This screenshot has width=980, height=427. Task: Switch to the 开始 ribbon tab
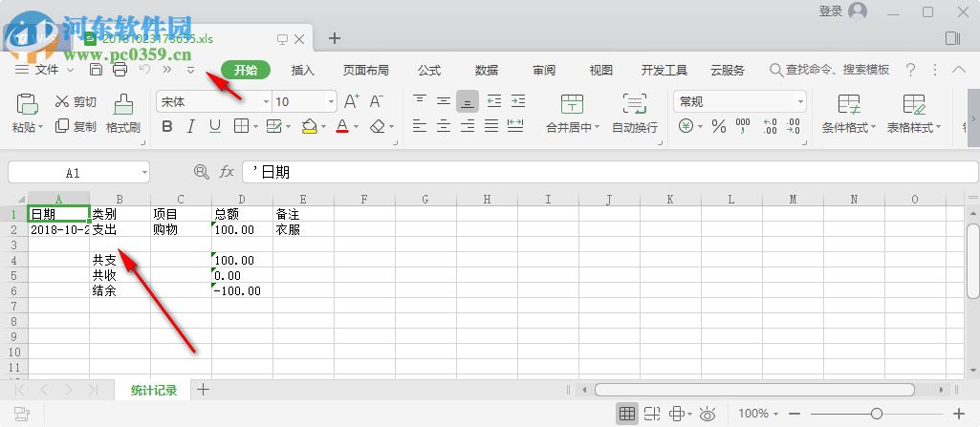[x=246, y=70]
